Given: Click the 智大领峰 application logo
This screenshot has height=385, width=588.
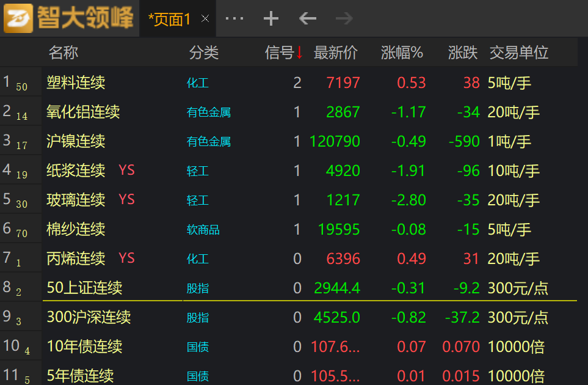Looking at the screenshot, I should tap(68, 18).
